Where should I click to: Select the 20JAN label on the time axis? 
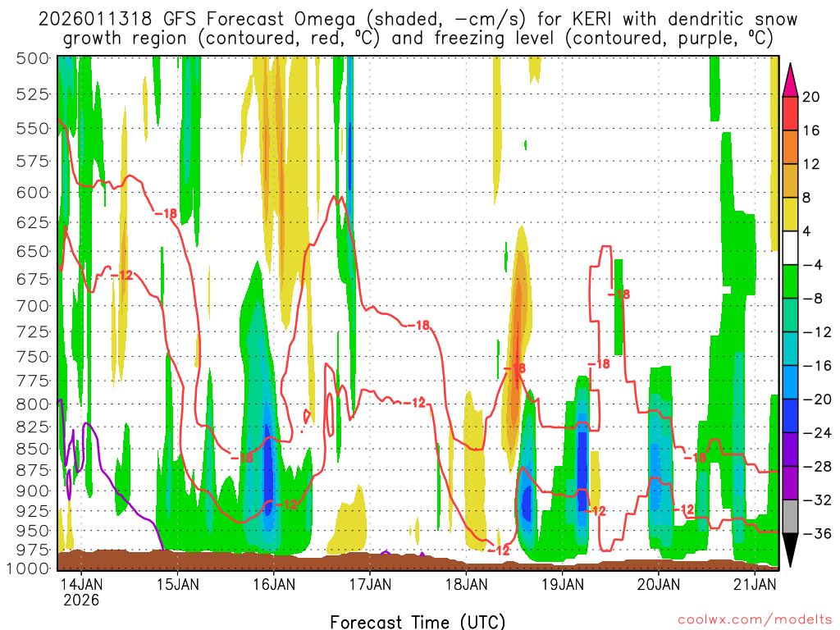[659, 584]
